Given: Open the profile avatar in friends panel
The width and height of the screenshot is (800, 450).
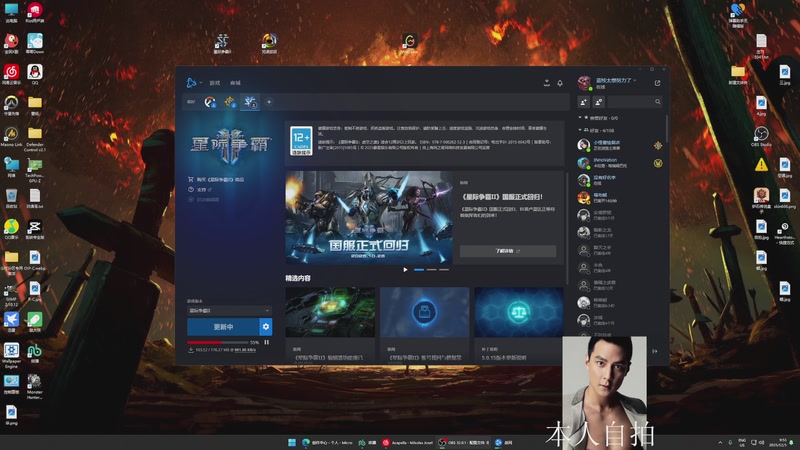Looking at the screenshot, I should [584, 83].
